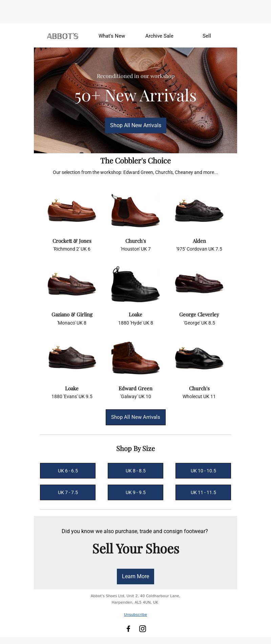This screenshot has height=644, width=271.
Task: Open the Facebook icon link
Action: pyautogui.click(x=128, y=629)
